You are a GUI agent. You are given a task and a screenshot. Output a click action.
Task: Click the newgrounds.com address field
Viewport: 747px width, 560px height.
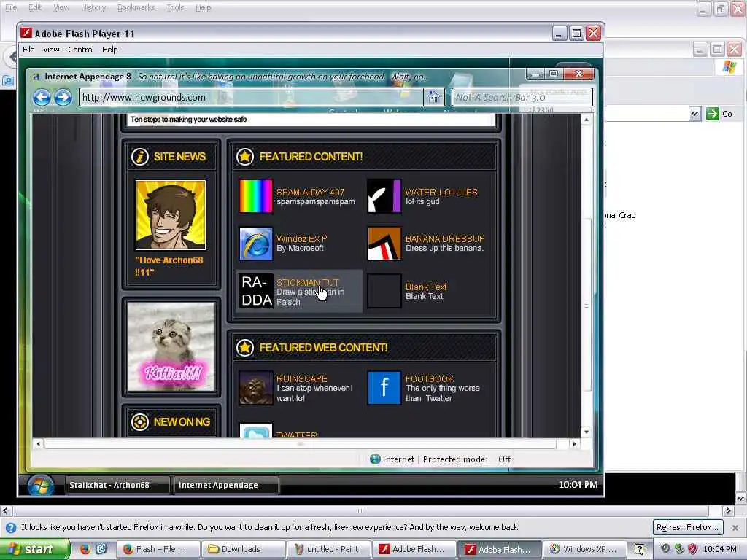click(251, 97)
